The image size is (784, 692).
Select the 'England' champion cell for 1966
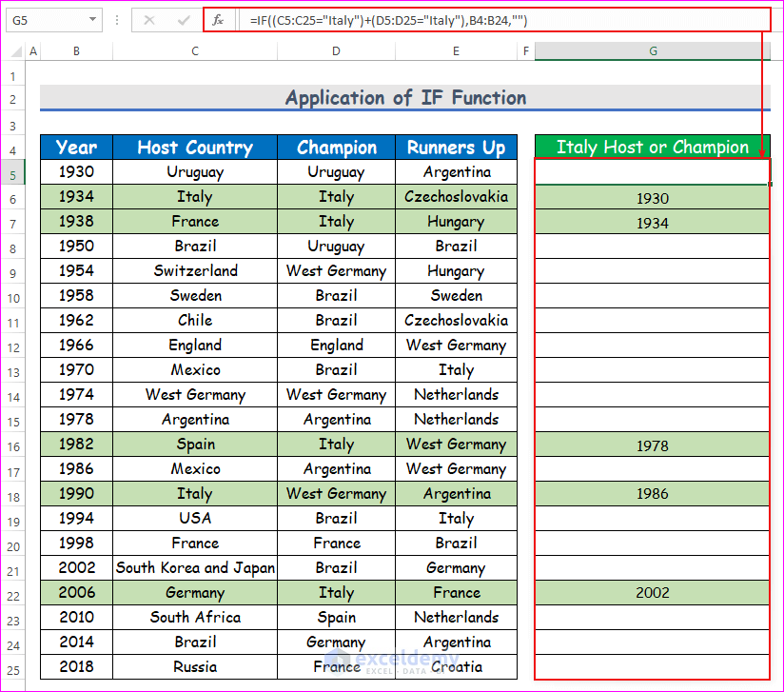(x=337, y=345)
